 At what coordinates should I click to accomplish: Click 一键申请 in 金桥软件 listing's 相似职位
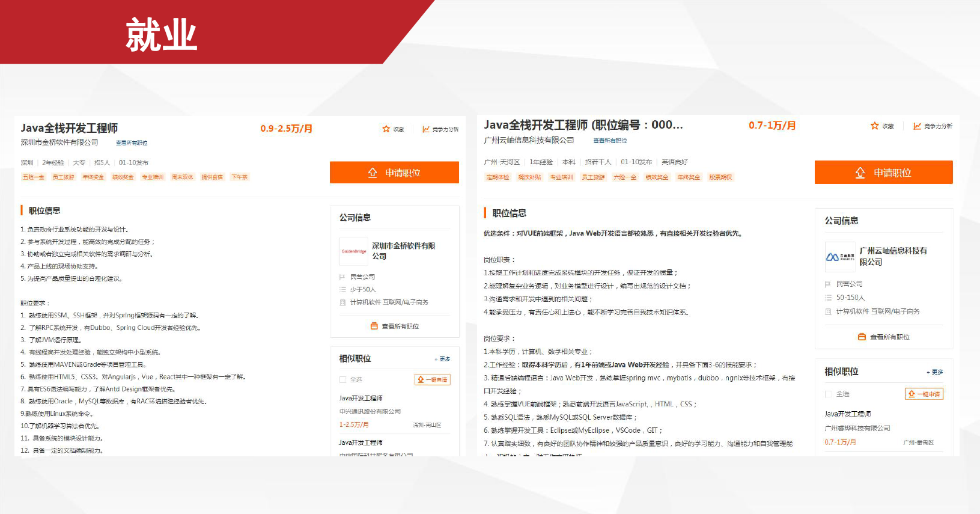tap(433, 379)
